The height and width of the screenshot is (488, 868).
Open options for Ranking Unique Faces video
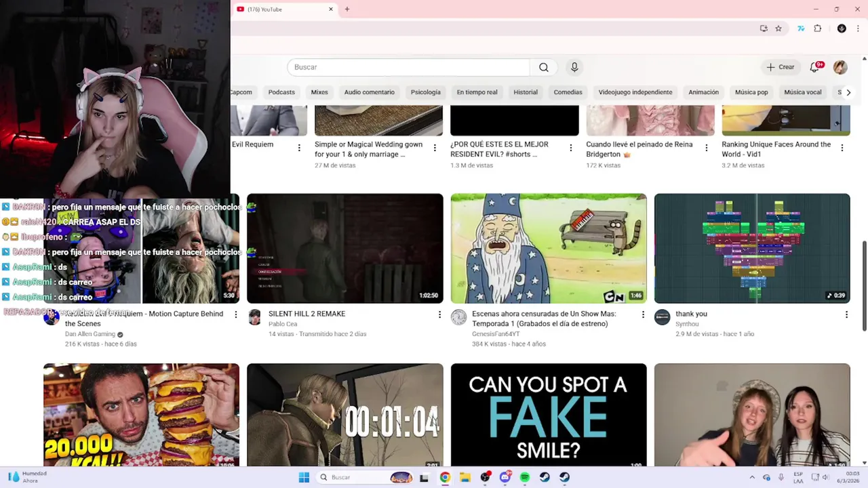pyautogui.click(x=842, y=148)
